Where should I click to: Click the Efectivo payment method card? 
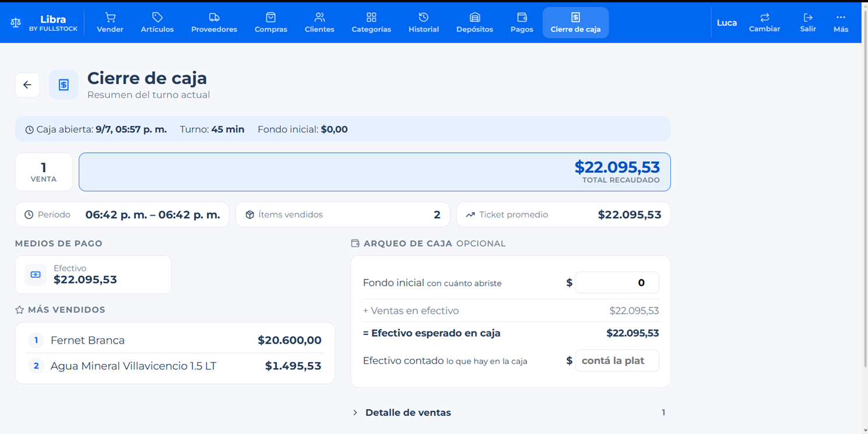coord(93,275)
